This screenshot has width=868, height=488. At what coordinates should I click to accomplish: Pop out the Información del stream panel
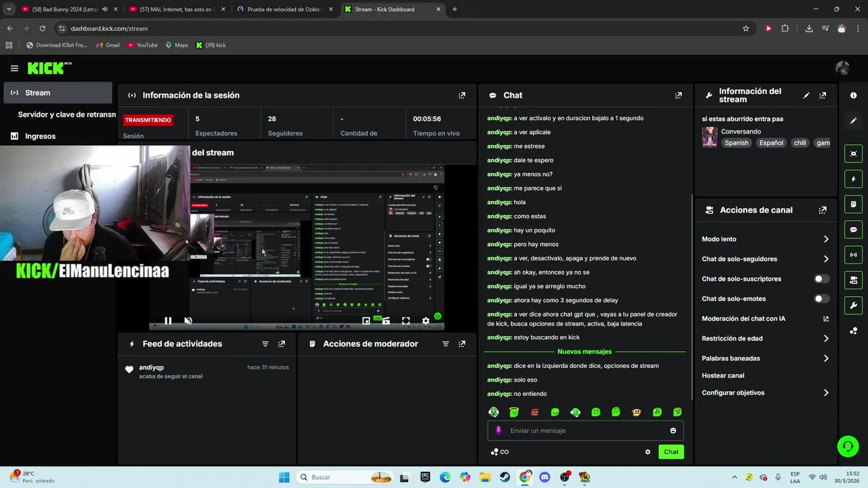[x=823, y=96]
